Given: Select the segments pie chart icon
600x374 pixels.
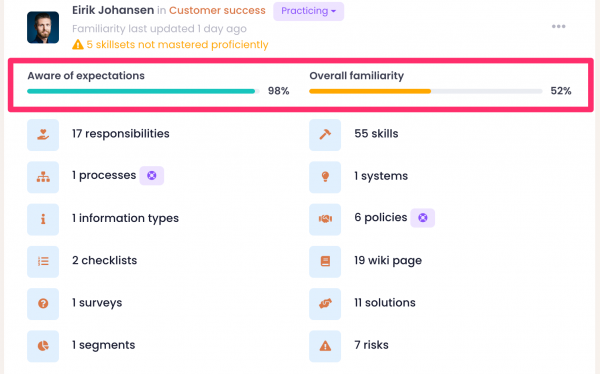Looking at the screenshot, I should pyautogui.click(x=43, y=346).
